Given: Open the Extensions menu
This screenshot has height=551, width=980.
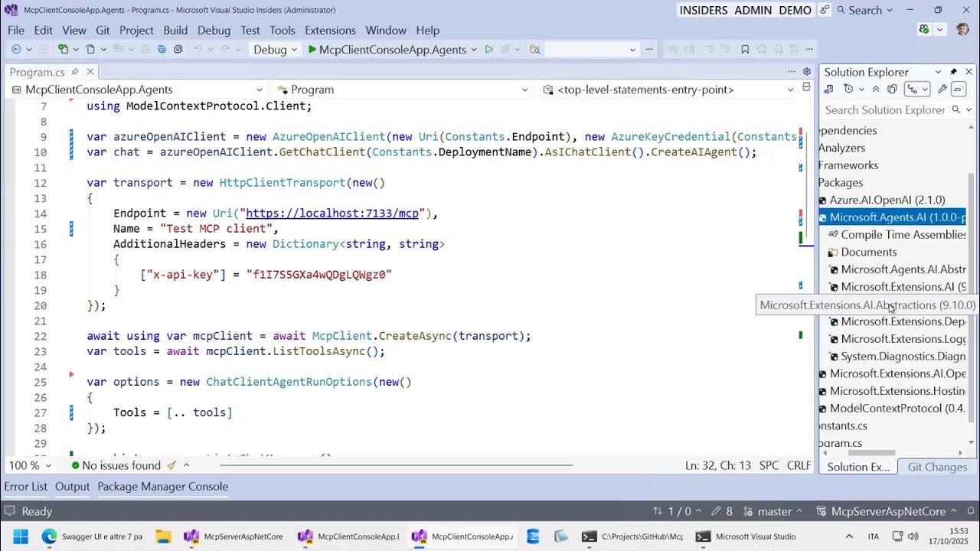Looking at the screenshot, I should click(x=330, y=30).
